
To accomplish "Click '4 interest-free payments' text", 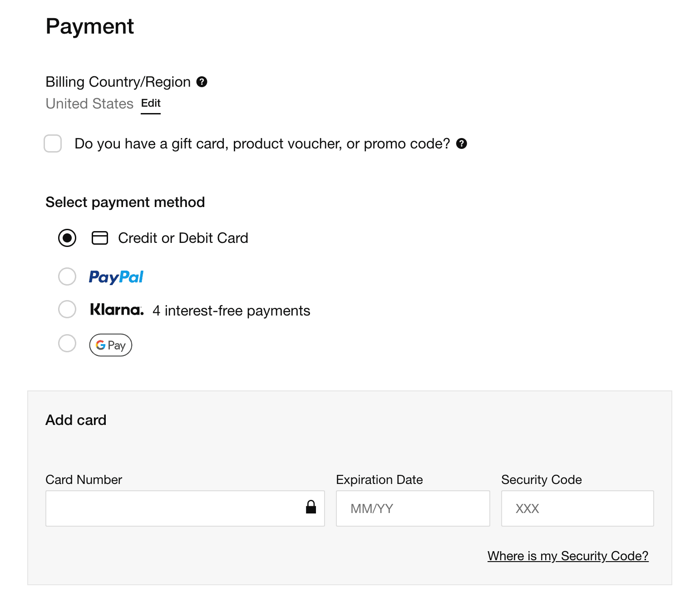I will tap(231, 311).
